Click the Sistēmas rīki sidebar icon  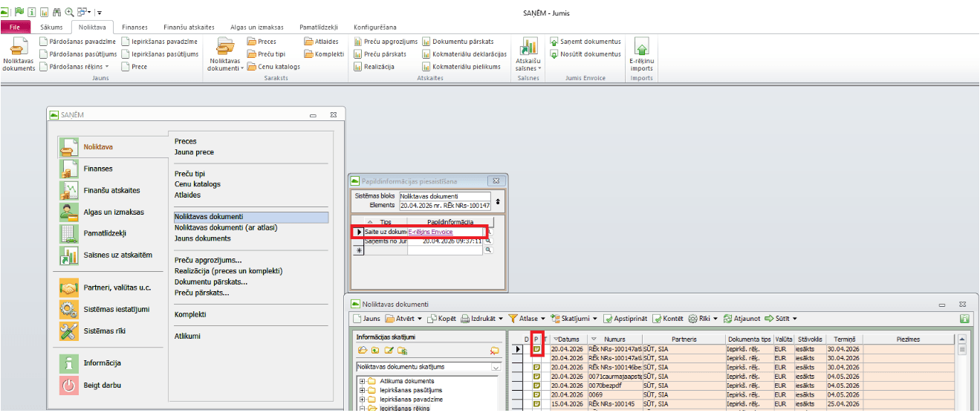pos(68,331)
